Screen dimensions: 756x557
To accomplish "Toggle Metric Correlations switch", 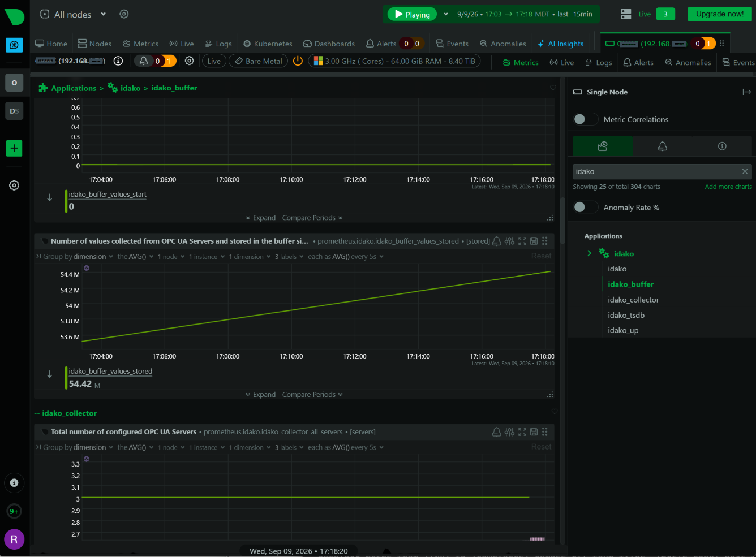I will [585, 119].
